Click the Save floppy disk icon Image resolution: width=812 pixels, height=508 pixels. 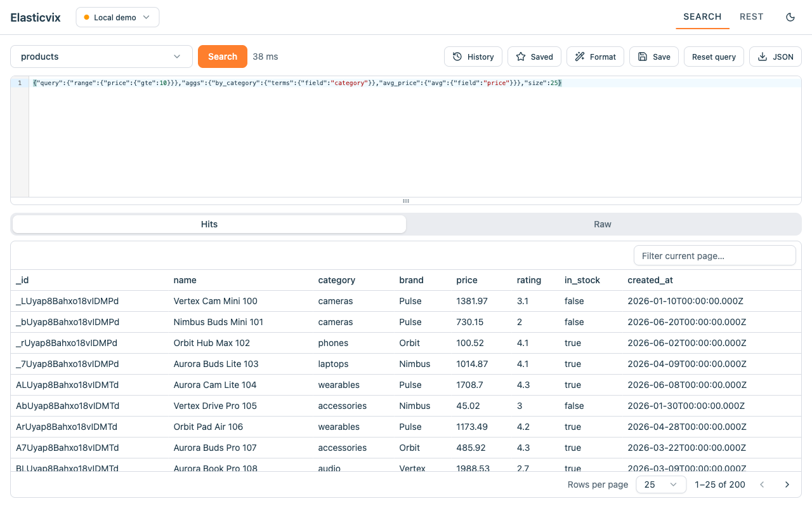pyautogui.click(x=643, y=57)
